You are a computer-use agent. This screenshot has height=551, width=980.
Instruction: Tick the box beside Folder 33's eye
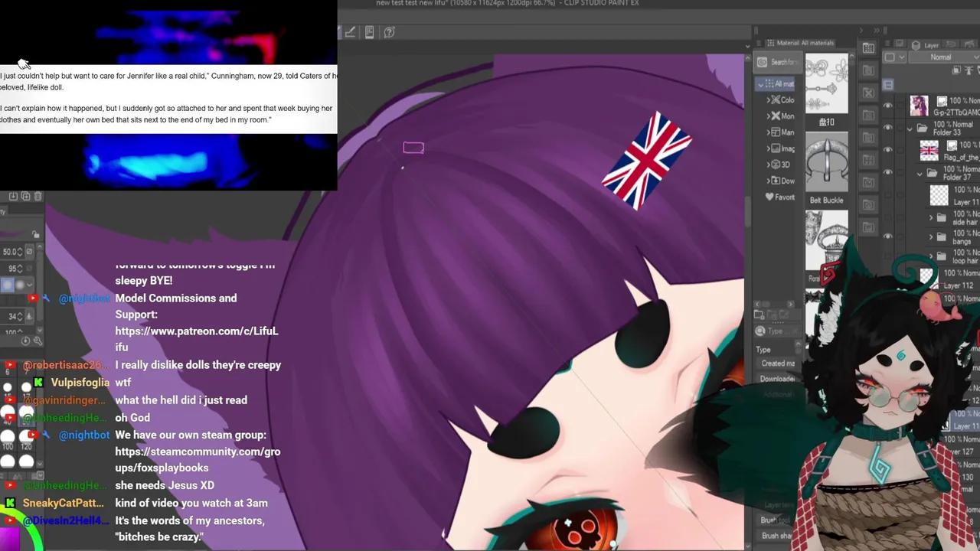pyautogui.click(x=900, y=128)
